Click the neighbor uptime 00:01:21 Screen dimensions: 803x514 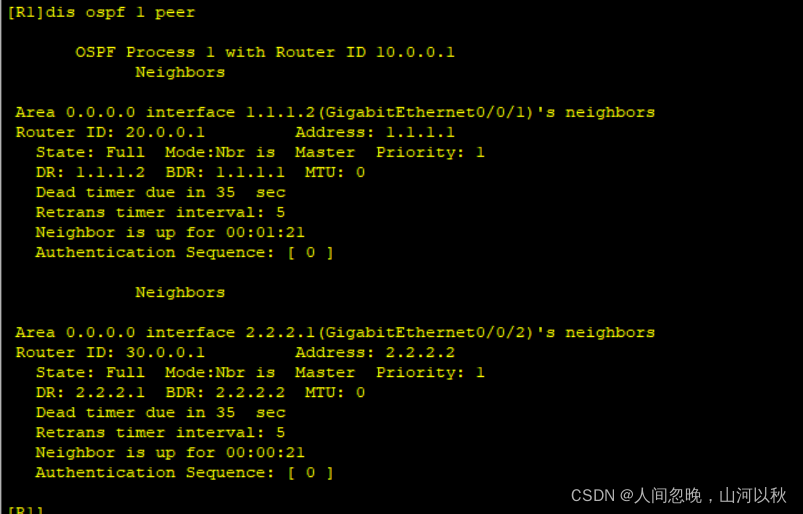pyautogui.click(x=265, y=232)
